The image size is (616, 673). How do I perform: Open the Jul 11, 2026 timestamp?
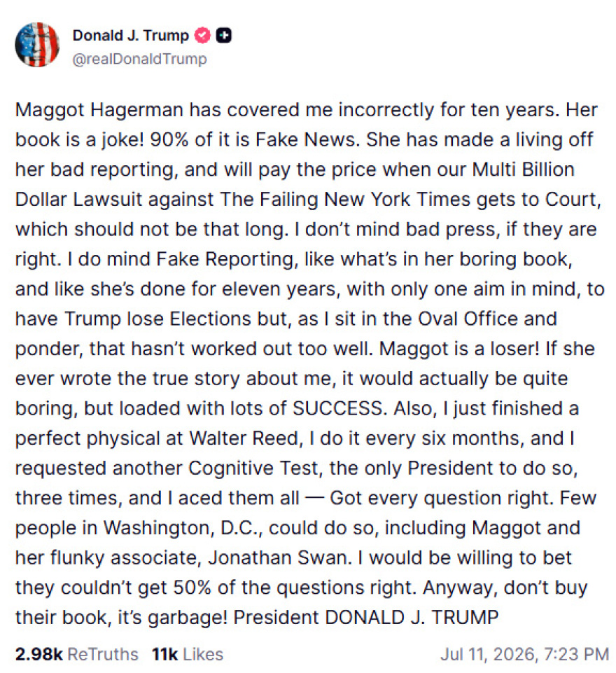click(524, 654)
